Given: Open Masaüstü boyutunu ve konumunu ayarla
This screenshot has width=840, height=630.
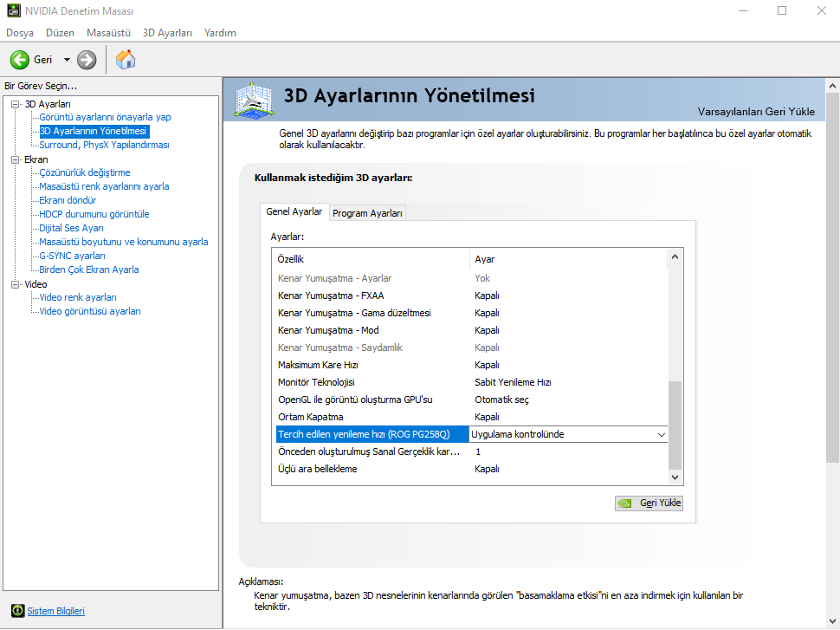Looking at the screenshot, I should [124, 242].
